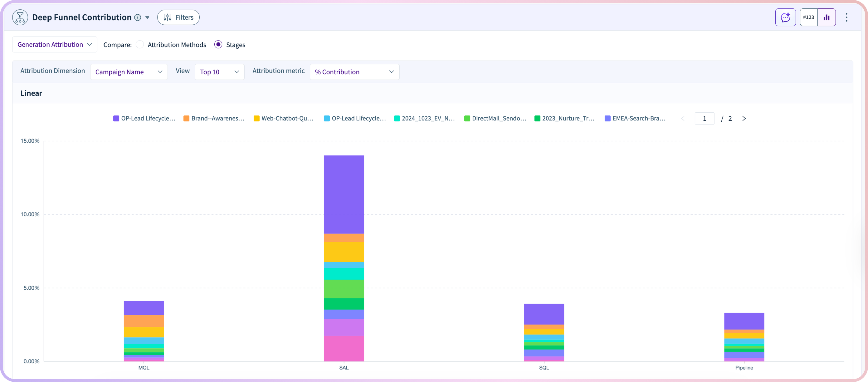The image size is (868, 382).
Task: Click the info icon next to the title
Action: pos(138,17)
